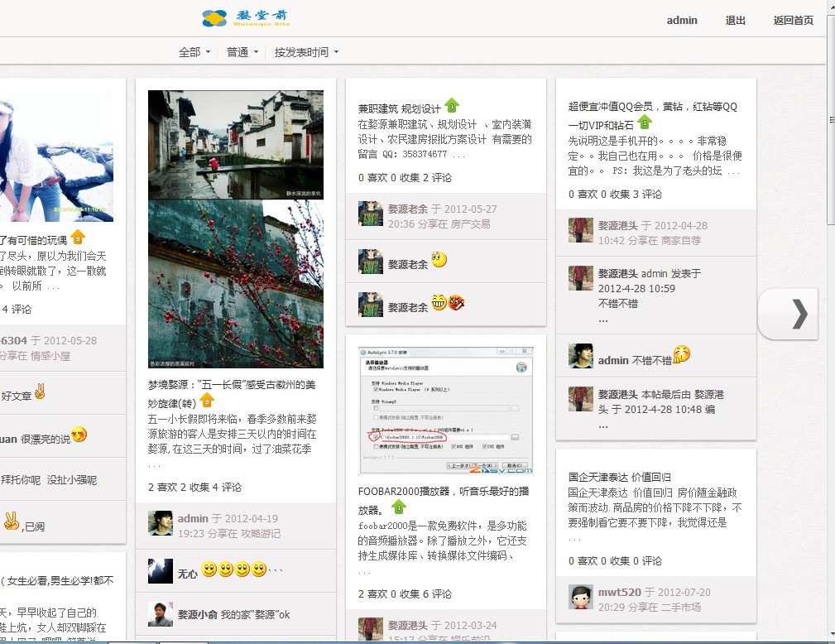Click admin avatar beside 不错不错 comment

click(580, 356)
